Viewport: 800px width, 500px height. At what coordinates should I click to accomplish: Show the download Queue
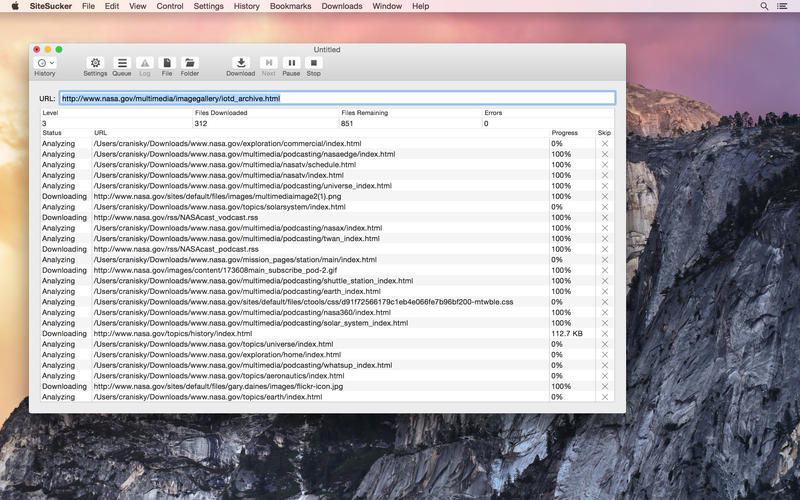point(122,63)
